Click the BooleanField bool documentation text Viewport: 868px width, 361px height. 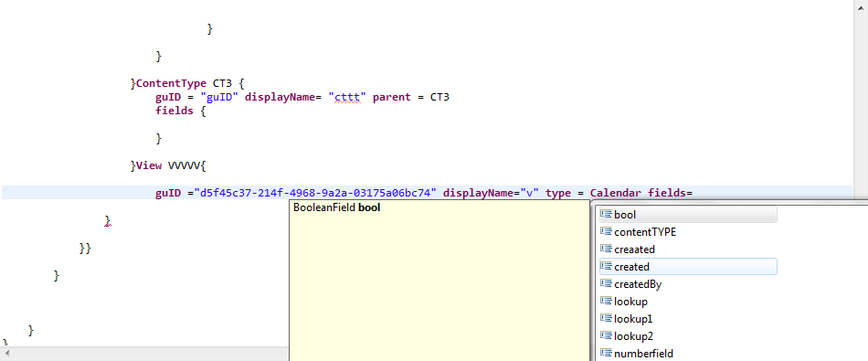[336, 208]
